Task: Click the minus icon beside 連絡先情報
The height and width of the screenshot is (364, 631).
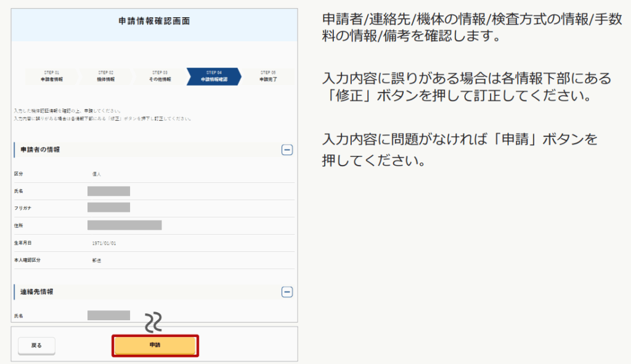Action: (x=286, y=292)
